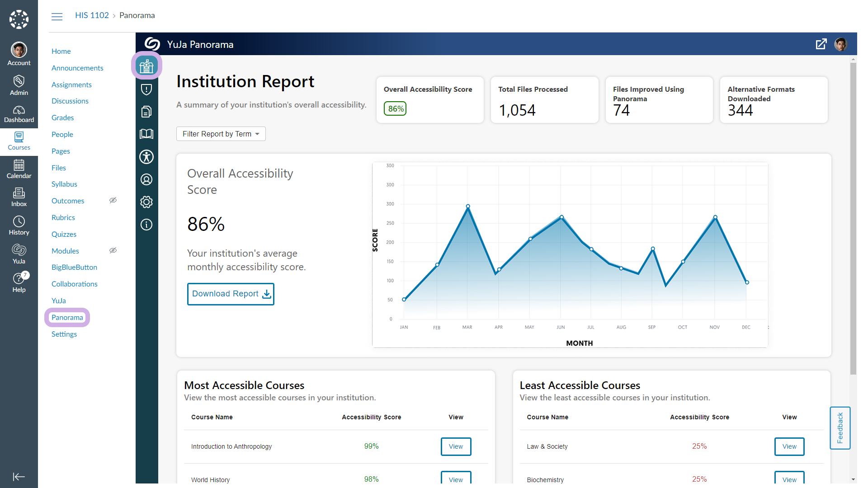The image size is (868, 488).
Task: Click the 86% overall score badge
Action: 396,108
